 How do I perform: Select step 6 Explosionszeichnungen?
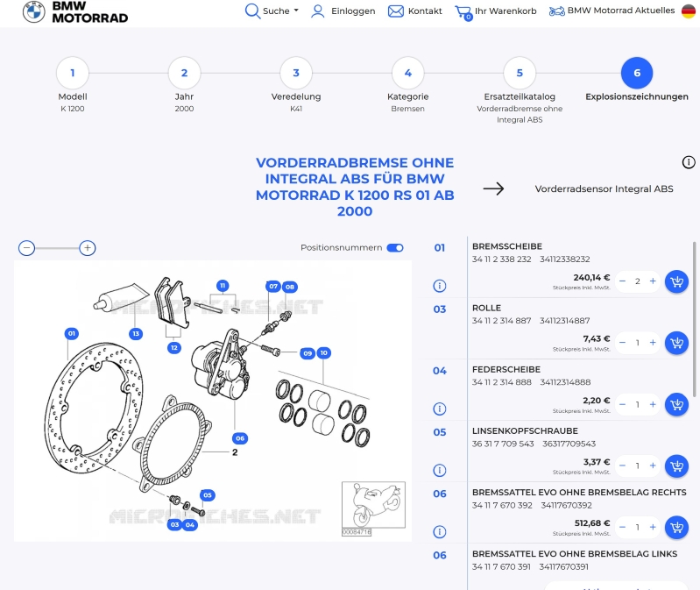coord(637,73)
